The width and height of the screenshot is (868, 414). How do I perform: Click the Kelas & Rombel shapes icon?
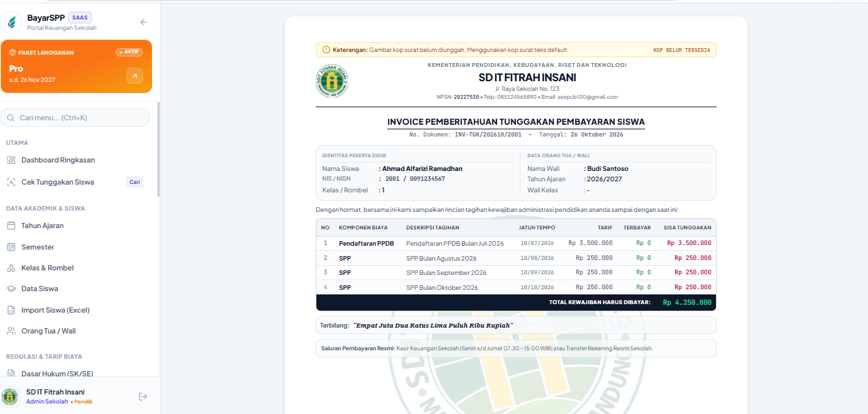[x=11, y=268]
